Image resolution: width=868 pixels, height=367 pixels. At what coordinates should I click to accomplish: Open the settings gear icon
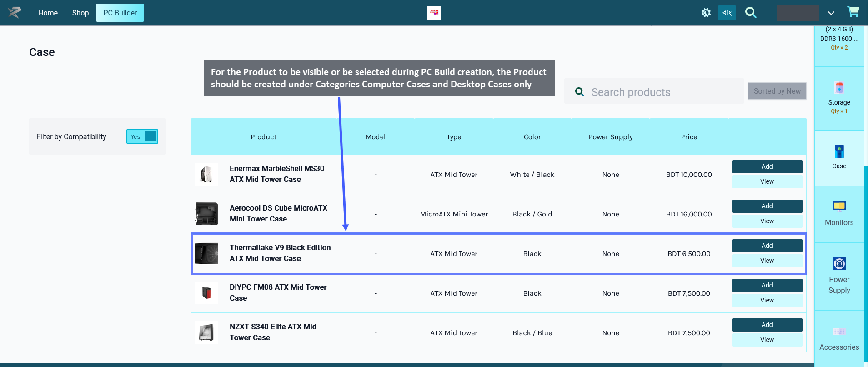click(706, 13)
